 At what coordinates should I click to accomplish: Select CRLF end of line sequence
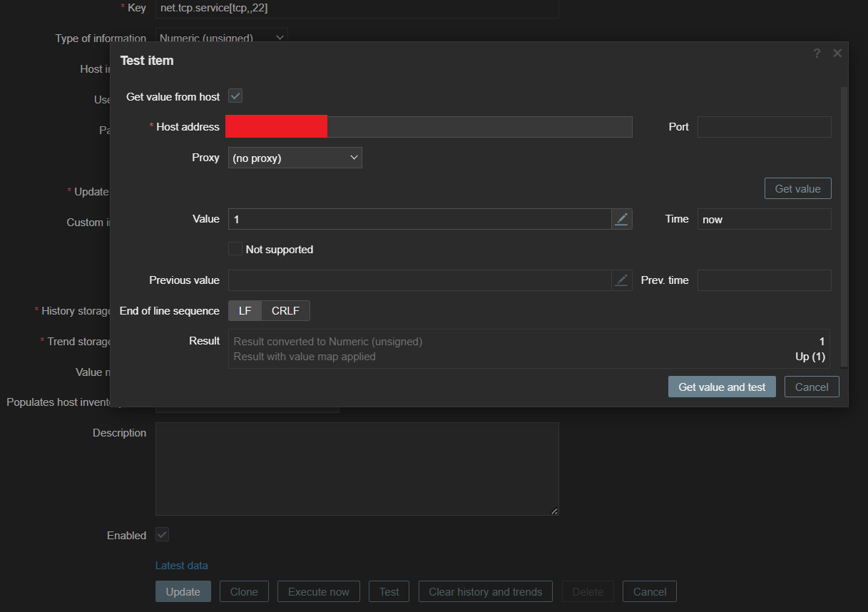(x=285, y=311)
